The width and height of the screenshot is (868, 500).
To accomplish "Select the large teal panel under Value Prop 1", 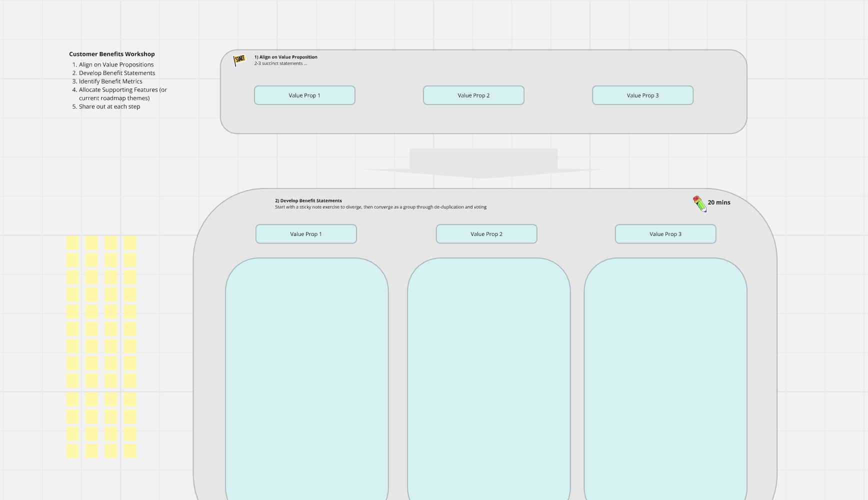I will [x=307, y=379].
